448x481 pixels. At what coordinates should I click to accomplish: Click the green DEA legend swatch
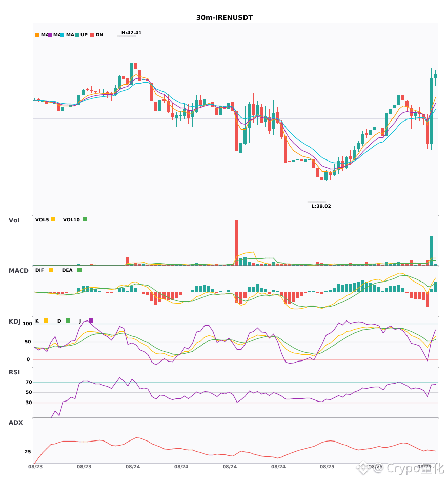[79, 270]
